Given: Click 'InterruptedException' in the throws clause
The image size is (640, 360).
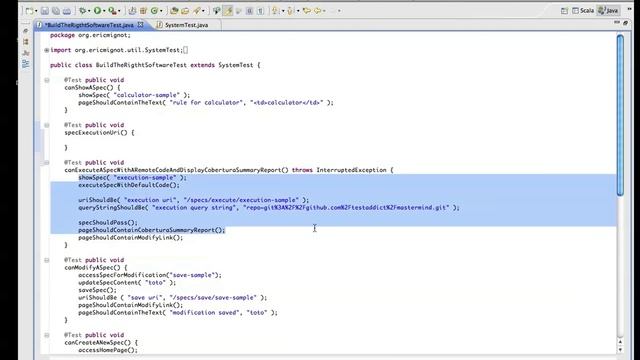Looking at the screenshot, I should 351,170.
